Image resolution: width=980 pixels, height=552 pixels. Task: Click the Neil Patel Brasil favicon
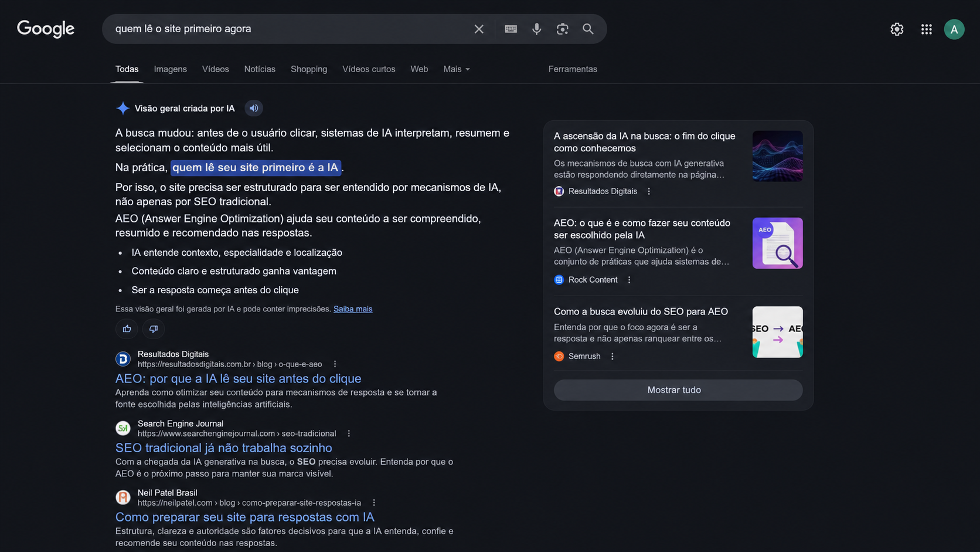tap(123, 497)
